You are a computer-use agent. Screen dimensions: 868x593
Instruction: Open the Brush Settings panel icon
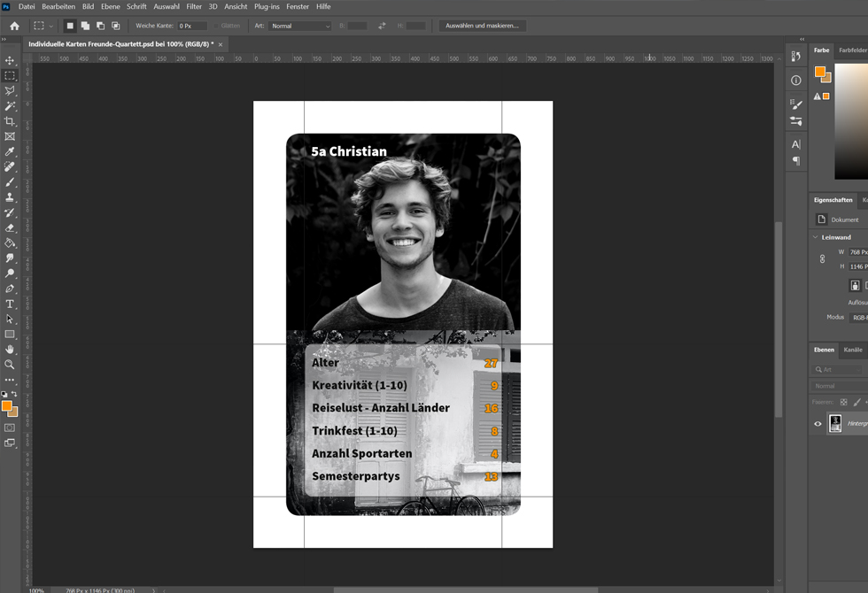click(796, 104)
